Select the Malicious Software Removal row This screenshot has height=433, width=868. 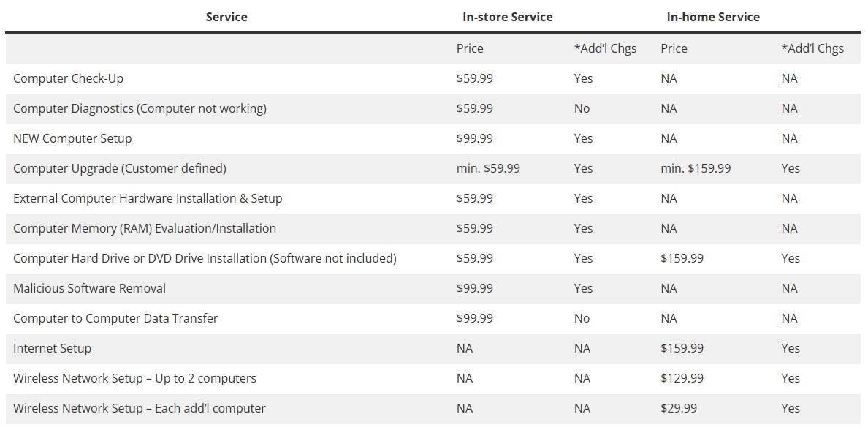[89, 288]
